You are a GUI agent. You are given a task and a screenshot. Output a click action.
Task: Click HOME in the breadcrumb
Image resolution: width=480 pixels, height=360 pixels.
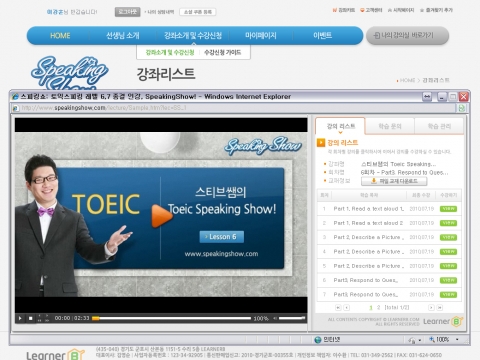click(407, 80)
